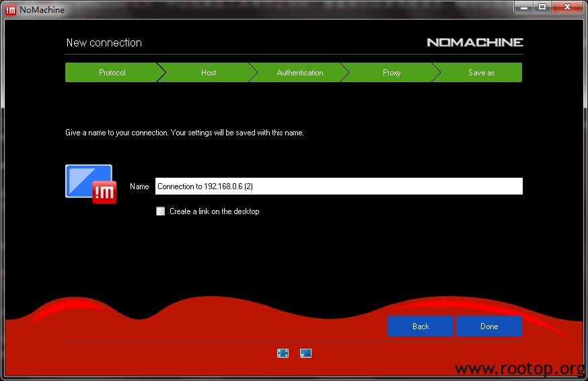Switch to the Proxy step
The width and height of the screenshot is (588, 381).
[x=392, y=73]
